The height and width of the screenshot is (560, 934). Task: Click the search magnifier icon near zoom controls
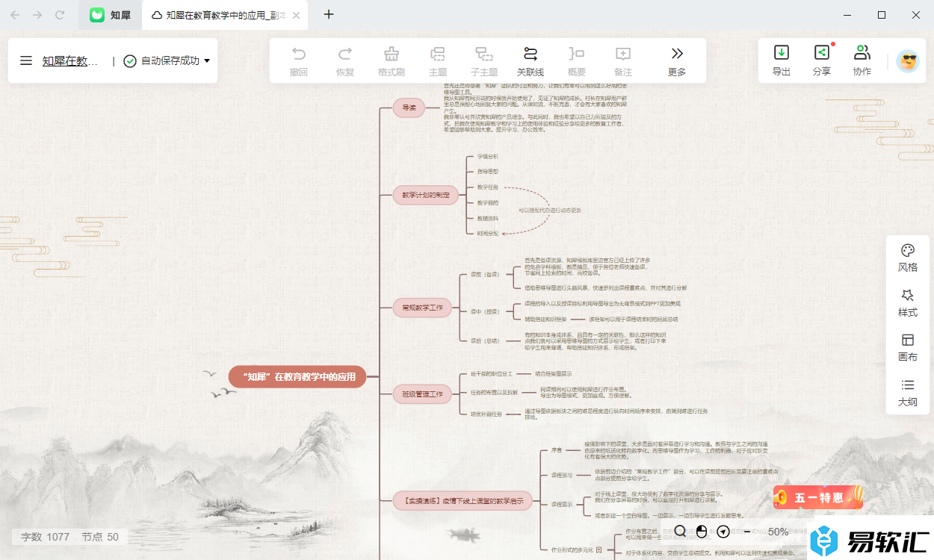(680, 532)
